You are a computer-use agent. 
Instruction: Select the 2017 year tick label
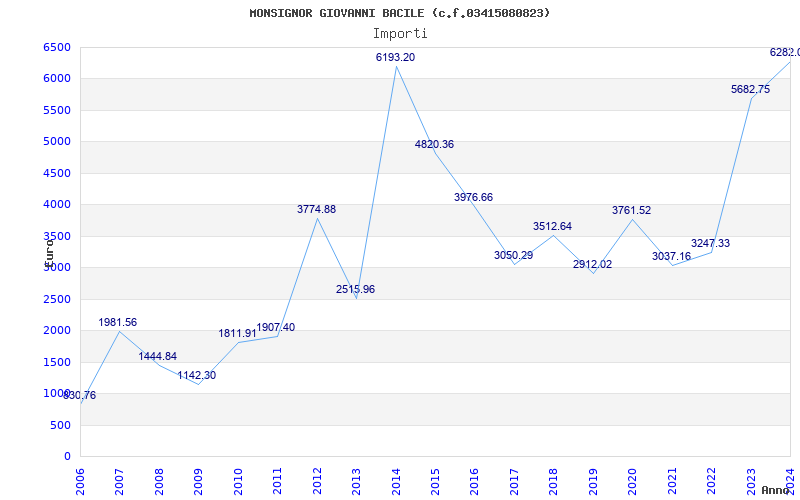514,482
